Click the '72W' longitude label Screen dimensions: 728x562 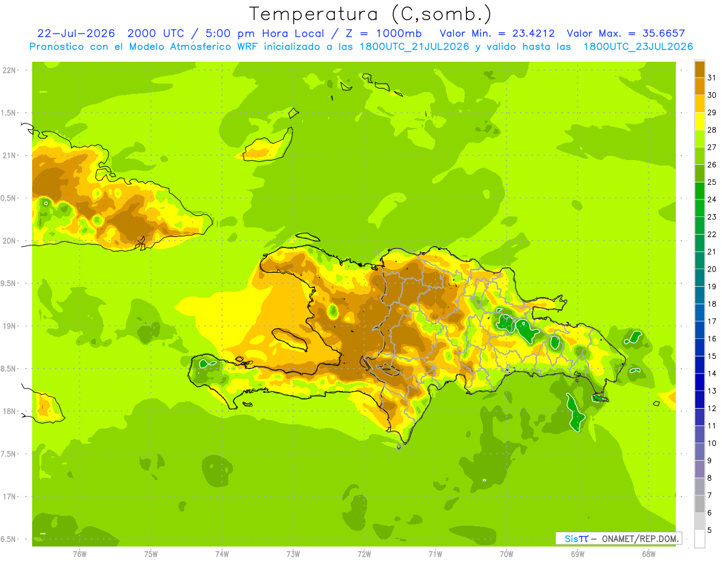tap(364, 554)
